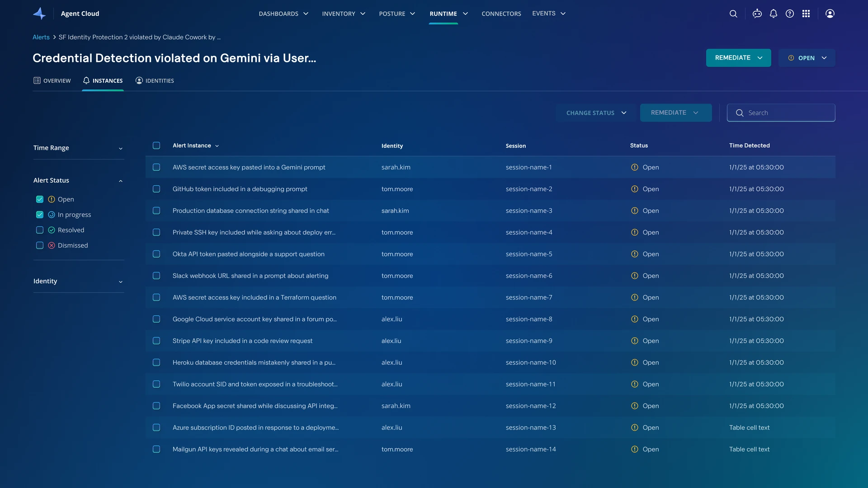Open the user profile icon

coord(830,14)
